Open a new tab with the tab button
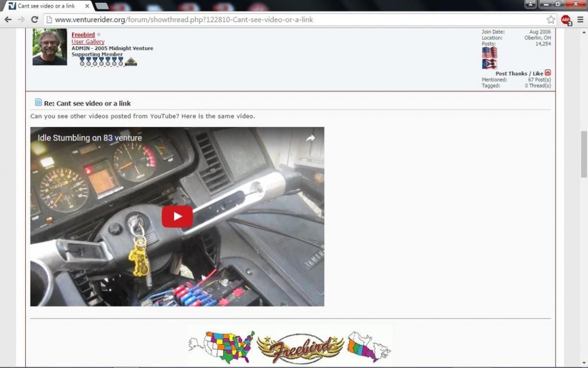Viewport: 588px width, 368px height. [x=102, y=6]
